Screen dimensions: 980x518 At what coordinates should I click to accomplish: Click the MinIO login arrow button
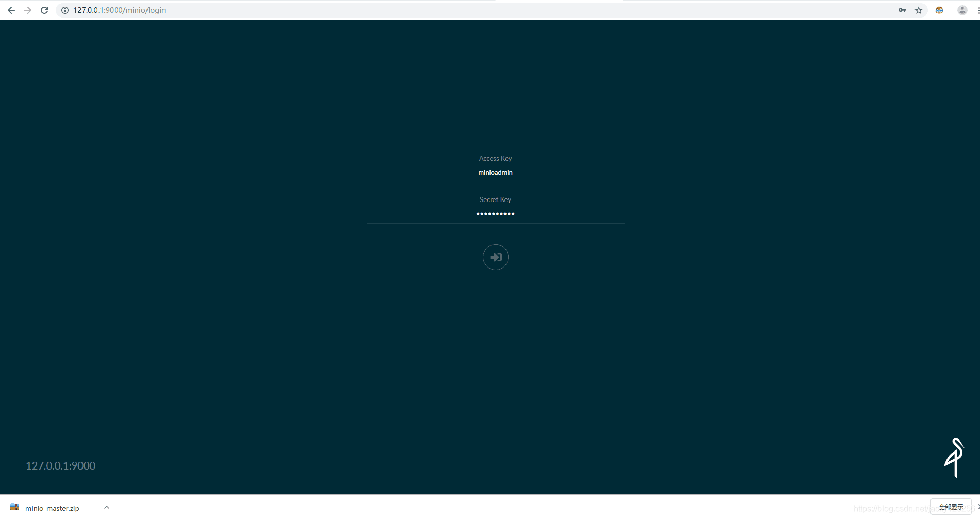click(495, 257)
